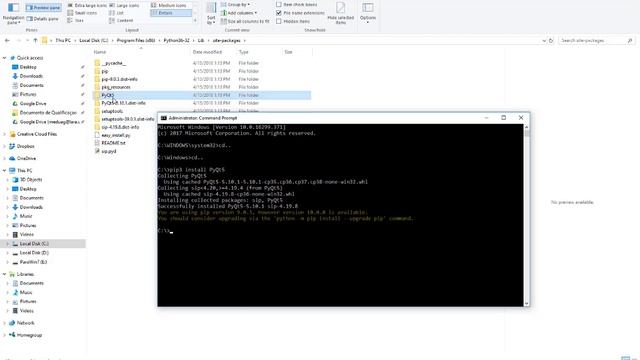Click Size all columns to fit
This screenshot has width=640, height=360.
click(245, 21)
